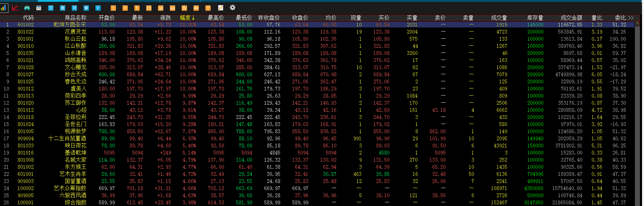
Task: Sort by the 成交量 column header
Action: pyautogui.click(x=499, y=18)
